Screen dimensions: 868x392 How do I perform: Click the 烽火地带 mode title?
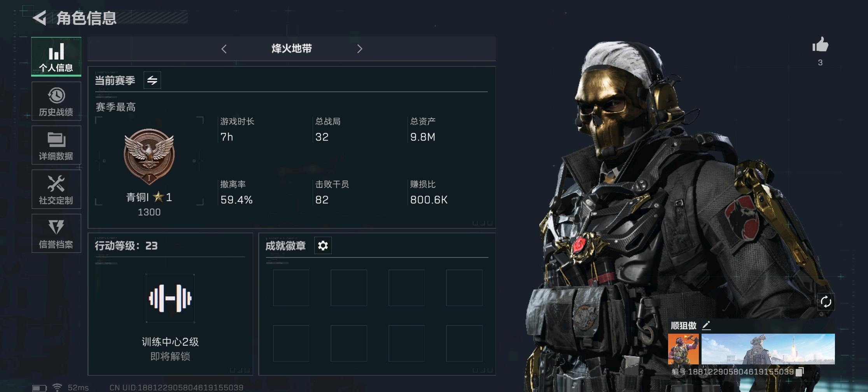coord(292,49)
